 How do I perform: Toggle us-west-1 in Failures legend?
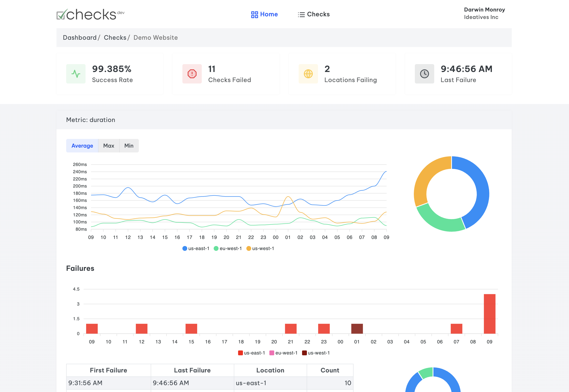(x=316, y=353)
